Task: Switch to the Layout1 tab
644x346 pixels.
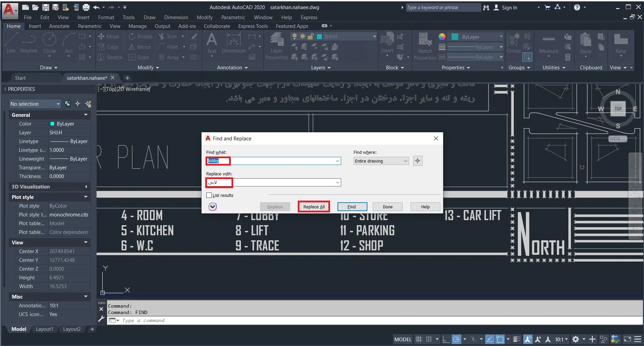Action: 44,329
